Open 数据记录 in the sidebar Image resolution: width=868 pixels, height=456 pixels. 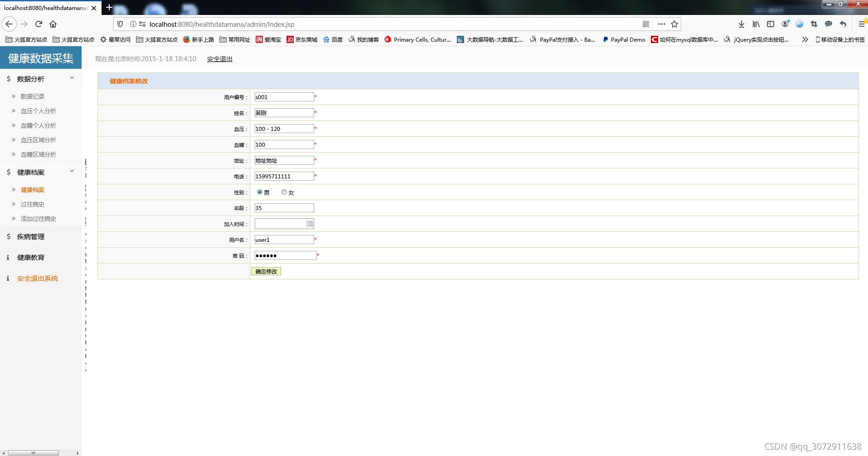[33, 96]
